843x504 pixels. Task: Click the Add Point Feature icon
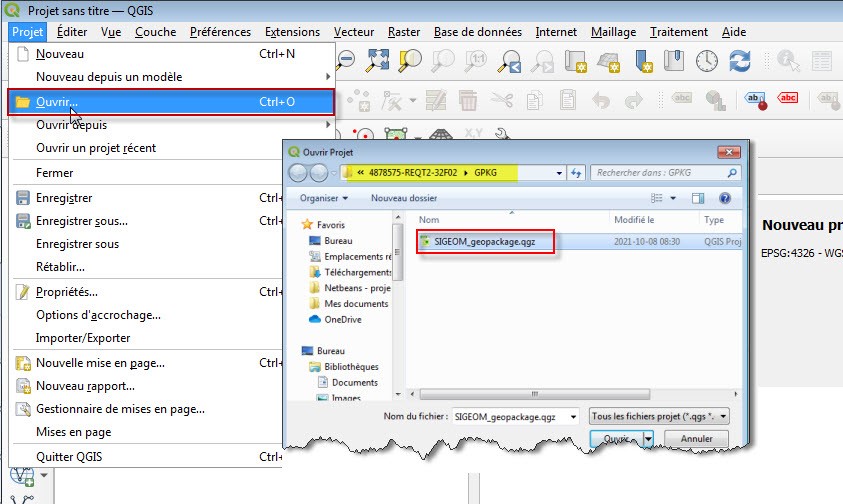[359, 100]
